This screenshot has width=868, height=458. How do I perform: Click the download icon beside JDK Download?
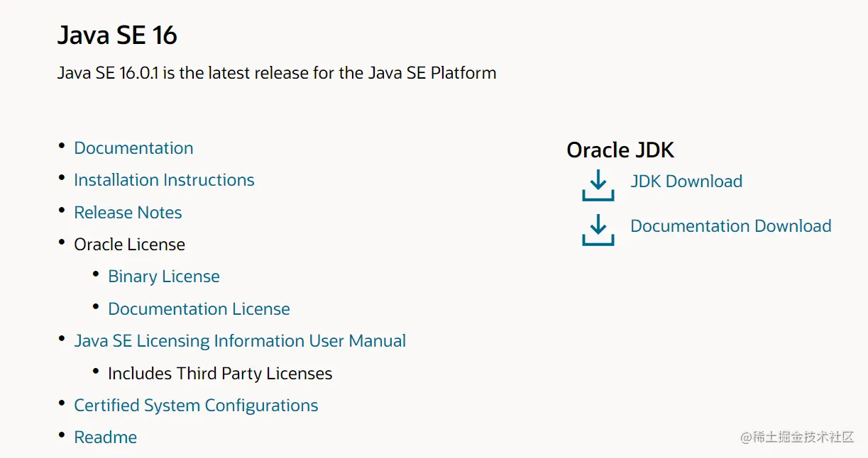598,185
